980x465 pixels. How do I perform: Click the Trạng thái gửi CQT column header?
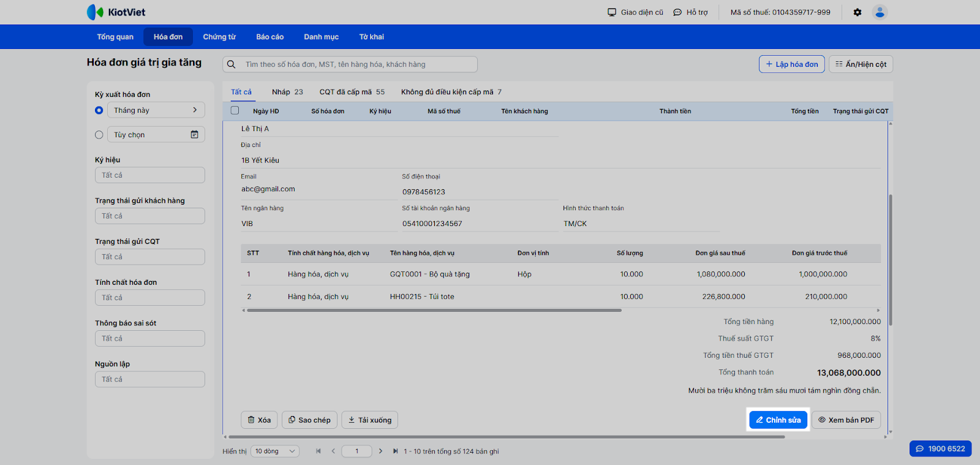pyautogui.click(x=861, y=112)
